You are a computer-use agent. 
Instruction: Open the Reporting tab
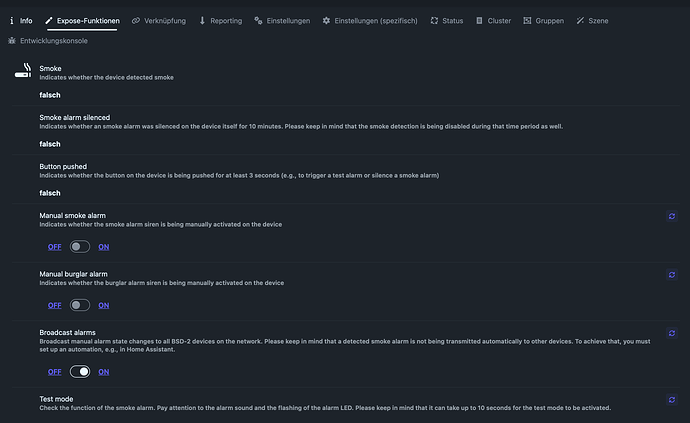(x=220, y=21)
